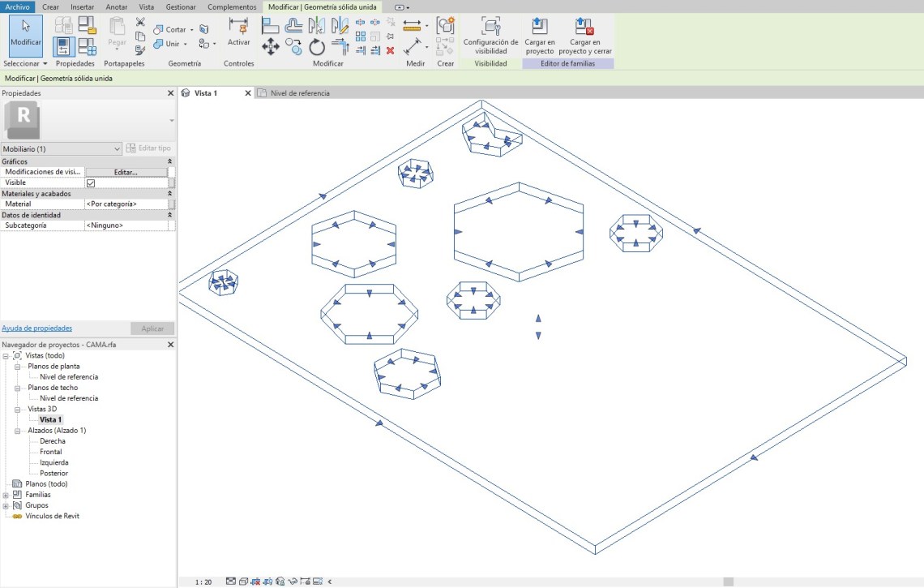Click the Editar... button for visibility overrides

click(125, 173)
